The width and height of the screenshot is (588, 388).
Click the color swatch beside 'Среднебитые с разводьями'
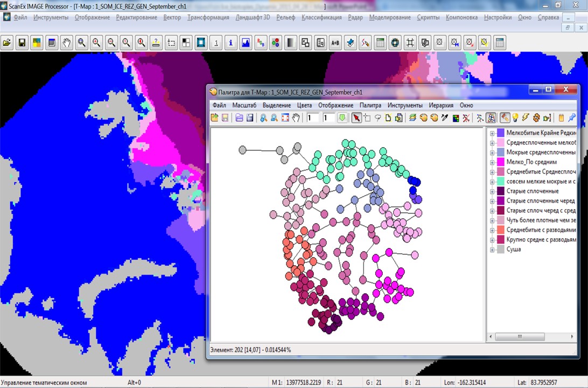(501, 230)
